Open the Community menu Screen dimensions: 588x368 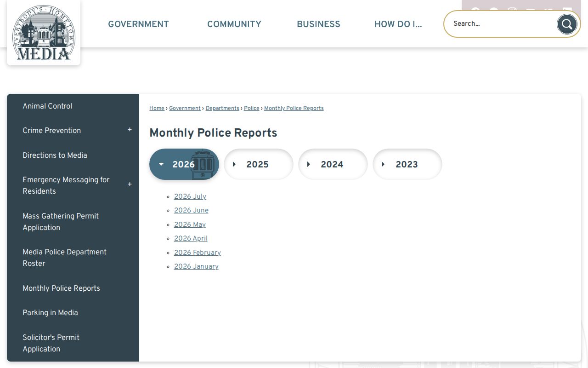(x=234, y=24)
